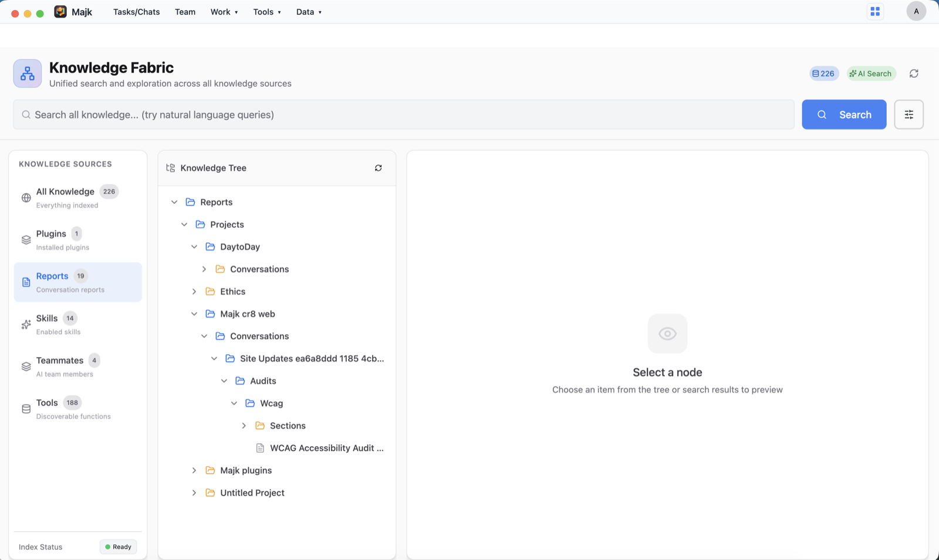Click the DaytoDay folder icon
This screenshot has height=560, width=939.
(x=210, y=246)
